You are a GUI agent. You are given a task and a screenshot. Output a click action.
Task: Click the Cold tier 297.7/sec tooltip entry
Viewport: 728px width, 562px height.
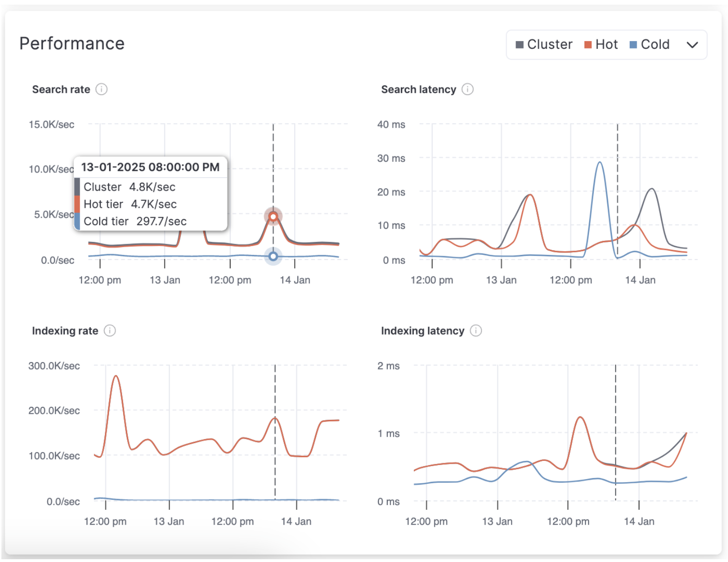click(x=135, y=221)
